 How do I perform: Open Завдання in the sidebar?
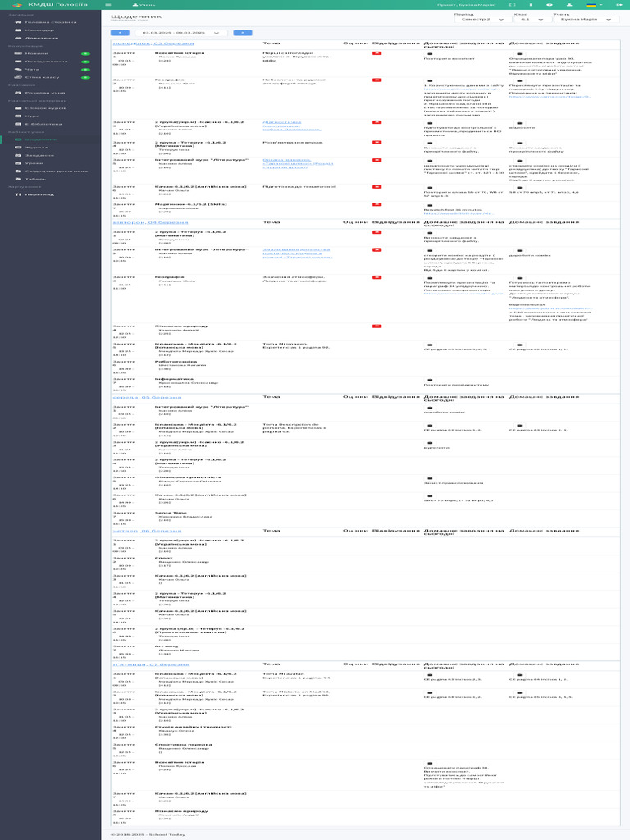(50, 155)
